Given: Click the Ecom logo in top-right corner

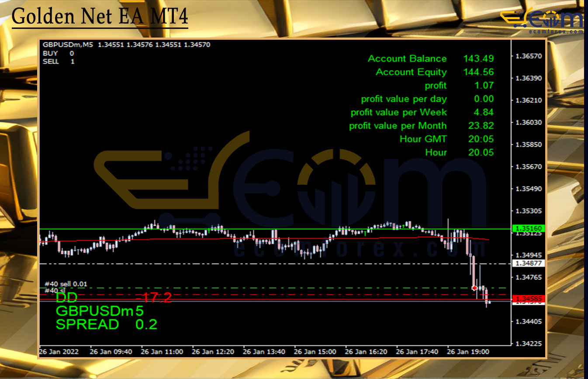Looking at the screenshot, I should coord(543,21).
